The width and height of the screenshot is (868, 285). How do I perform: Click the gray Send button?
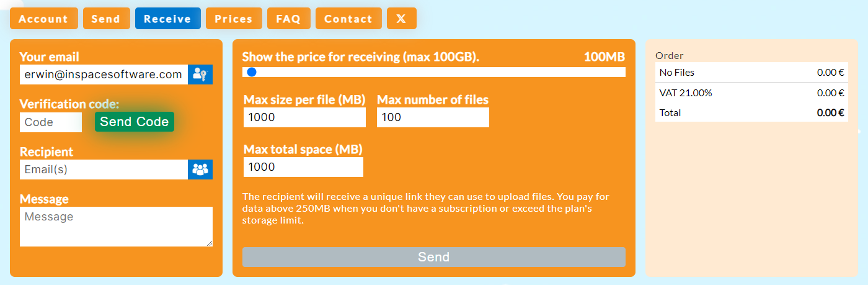pyautogui.click(x=433, y=257)
